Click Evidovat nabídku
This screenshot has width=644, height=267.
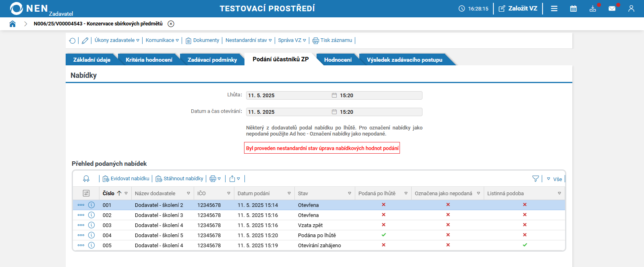[x=126, y=179]
